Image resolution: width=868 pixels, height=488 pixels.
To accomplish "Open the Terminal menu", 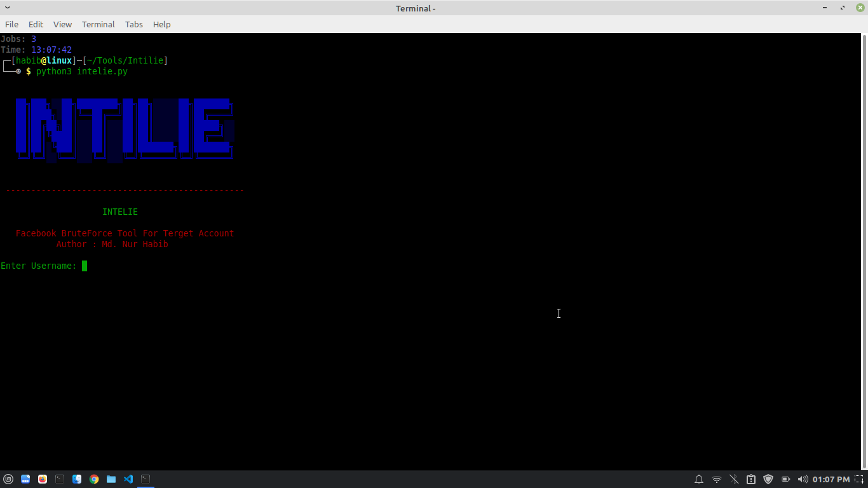I will pos(98,24).
